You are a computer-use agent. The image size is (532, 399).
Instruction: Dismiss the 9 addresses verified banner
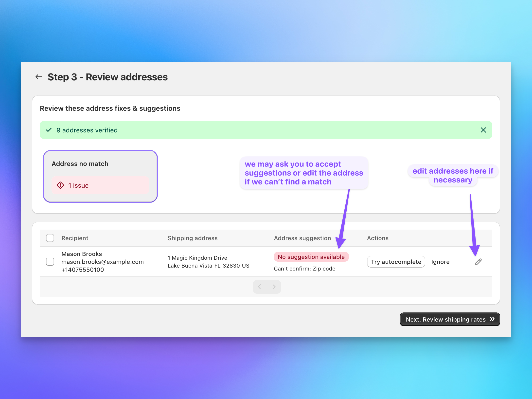click(483, 130)
